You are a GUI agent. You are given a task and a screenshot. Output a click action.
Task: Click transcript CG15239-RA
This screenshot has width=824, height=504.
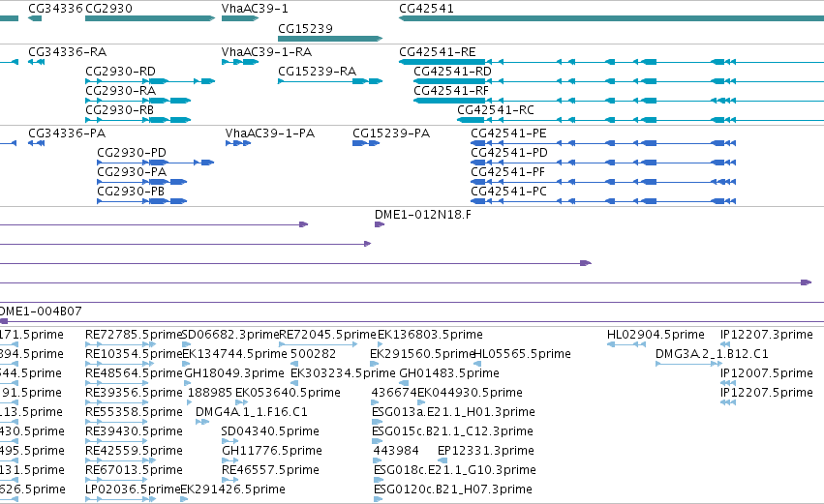[x=317, y=72]
